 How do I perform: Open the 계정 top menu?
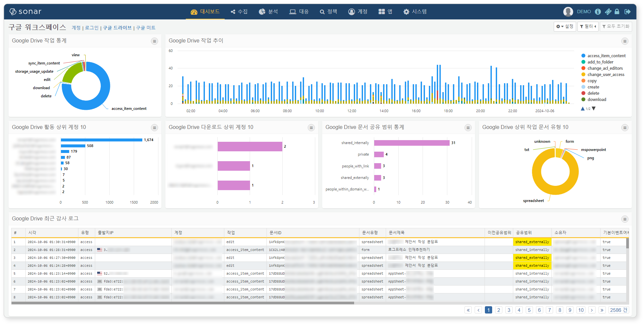[x=358, y=12]
